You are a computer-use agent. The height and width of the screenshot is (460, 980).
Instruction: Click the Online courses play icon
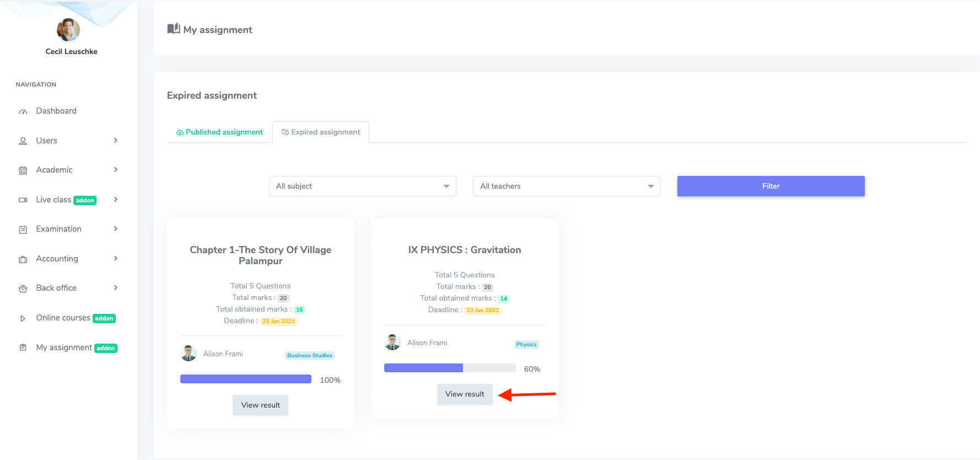click(x=23, y=318)
